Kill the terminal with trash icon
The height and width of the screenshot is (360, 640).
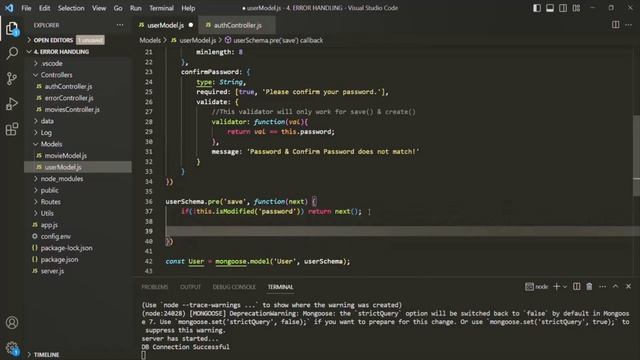pyautogui.click(x=589, y=287)
